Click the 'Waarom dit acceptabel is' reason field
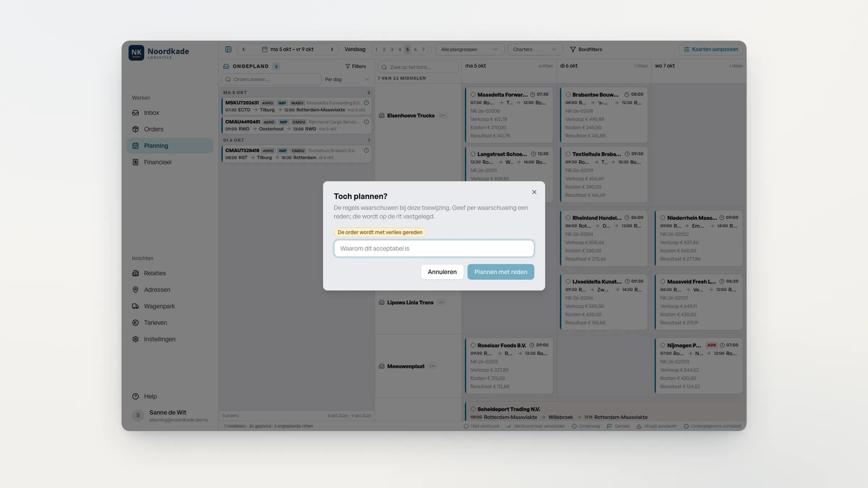The image size is (868, 488). [x=434, y=248]
